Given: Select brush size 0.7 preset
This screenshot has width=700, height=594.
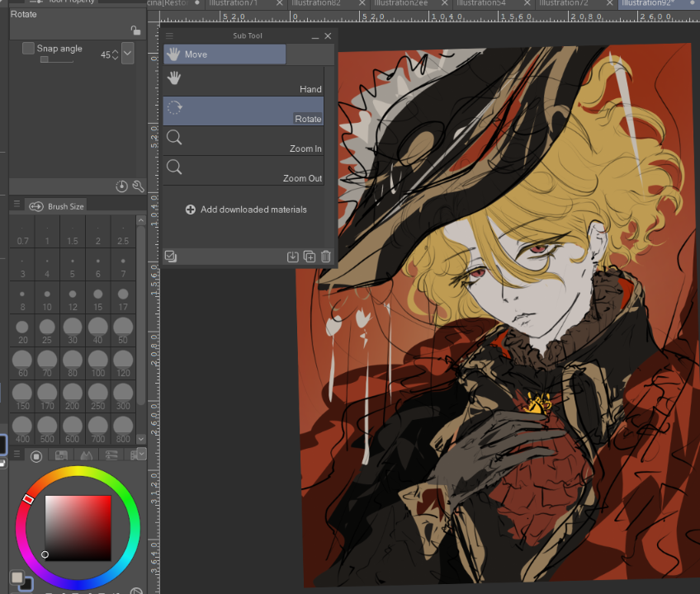Looking at the screenshot, I should [22, 233].
